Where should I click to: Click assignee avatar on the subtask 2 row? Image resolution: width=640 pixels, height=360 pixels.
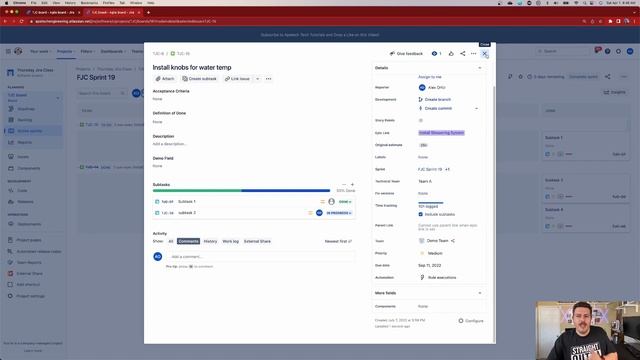319,213
